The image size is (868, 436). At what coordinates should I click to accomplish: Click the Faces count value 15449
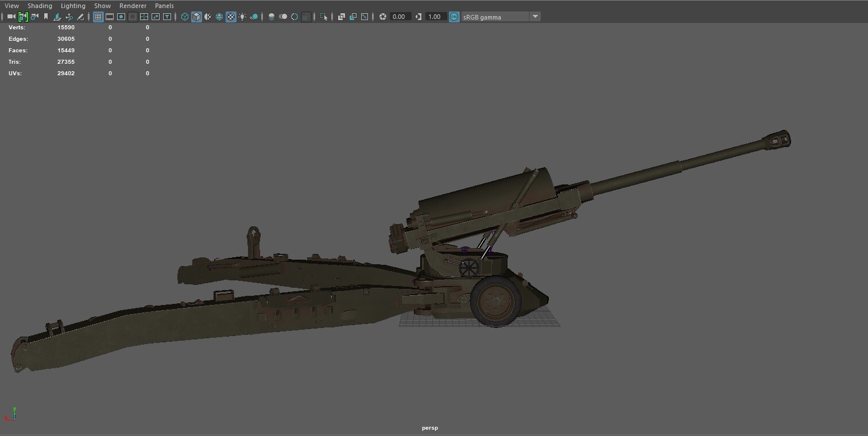point(66,51)
